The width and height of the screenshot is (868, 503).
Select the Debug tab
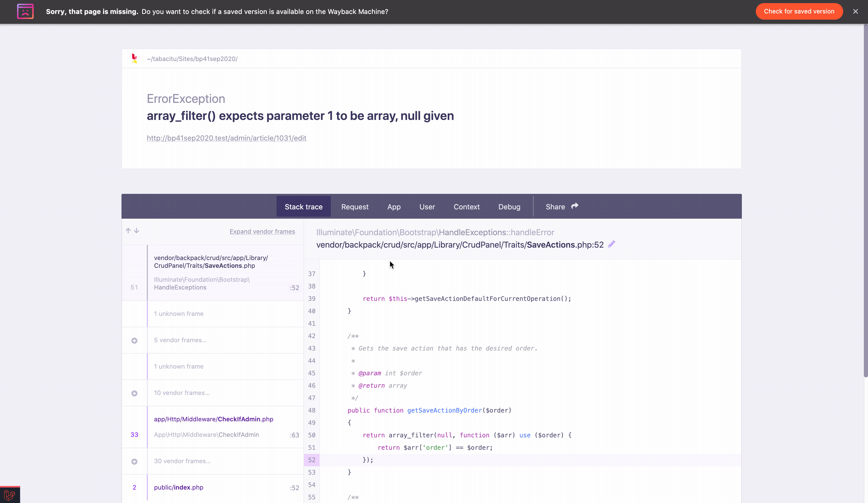[509, 207]
